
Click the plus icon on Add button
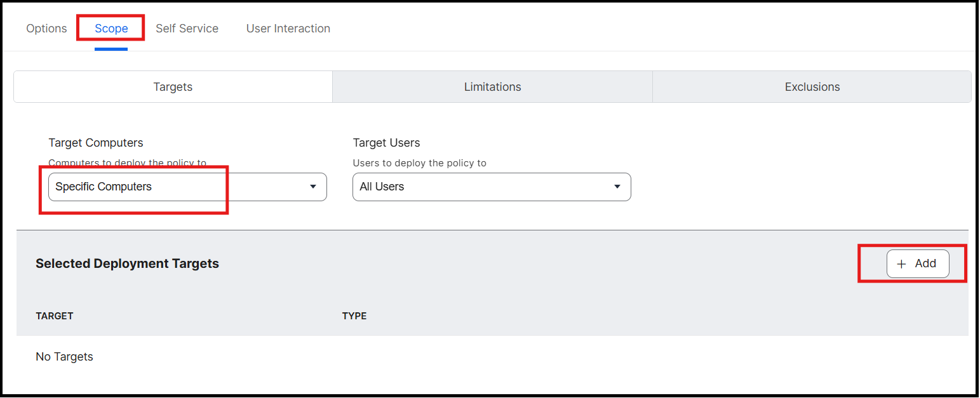[x=901, y=264]
